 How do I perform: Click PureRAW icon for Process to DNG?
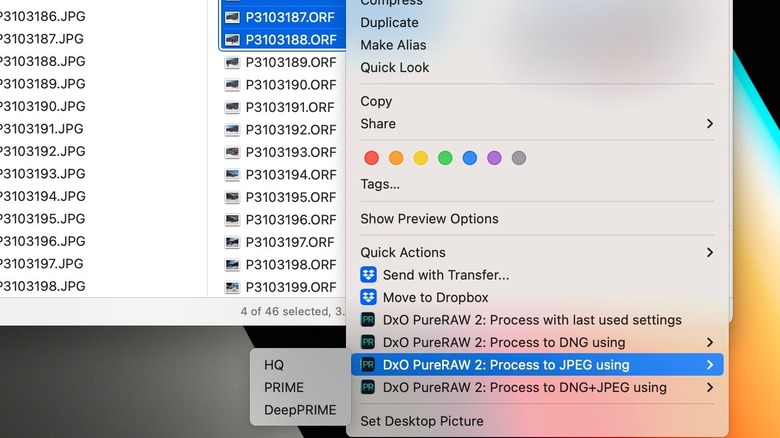[368, 342]
